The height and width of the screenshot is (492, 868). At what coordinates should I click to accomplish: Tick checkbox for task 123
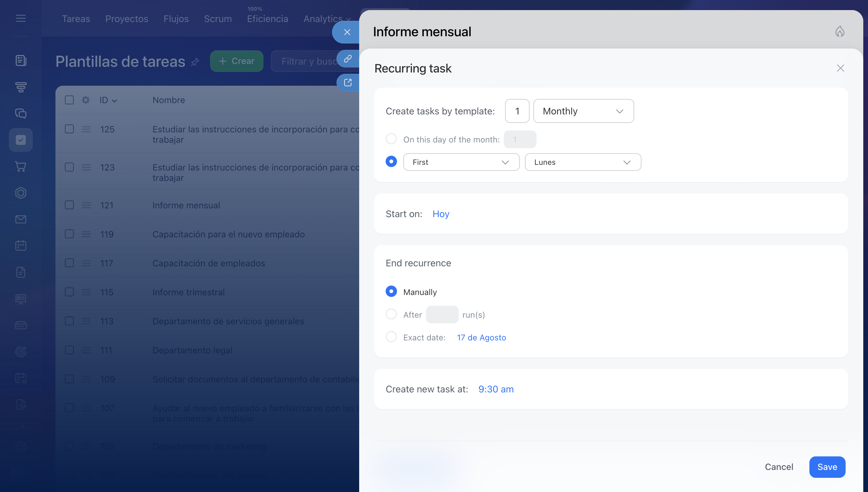point(69,167)
